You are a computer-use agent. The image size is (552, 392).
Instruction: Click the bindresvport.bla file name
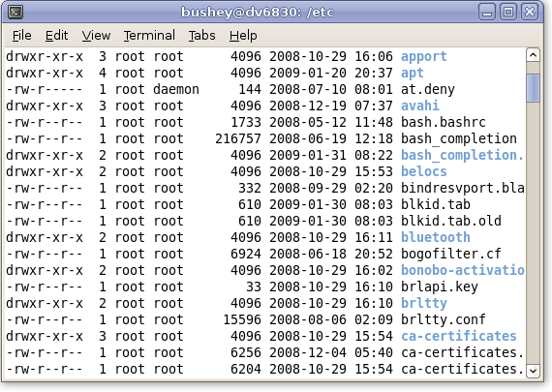click(x=463, y=188)
